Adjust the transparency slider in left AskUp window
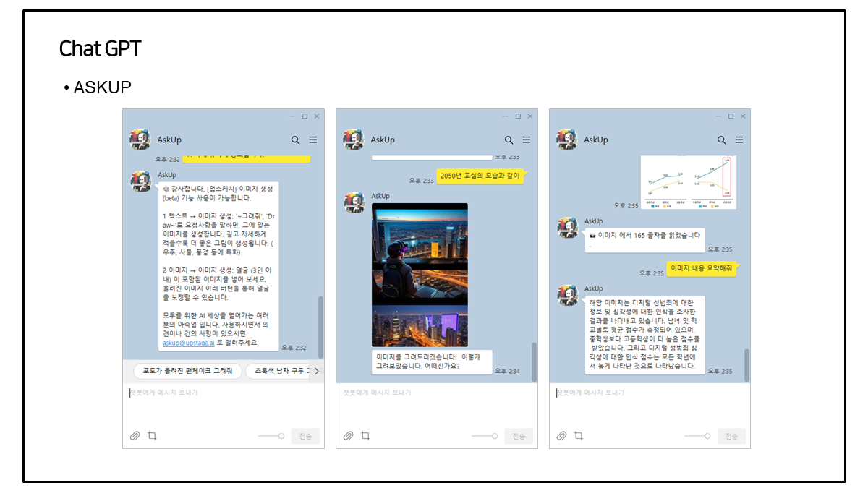The image size is (868, 488). pos(271,436)
